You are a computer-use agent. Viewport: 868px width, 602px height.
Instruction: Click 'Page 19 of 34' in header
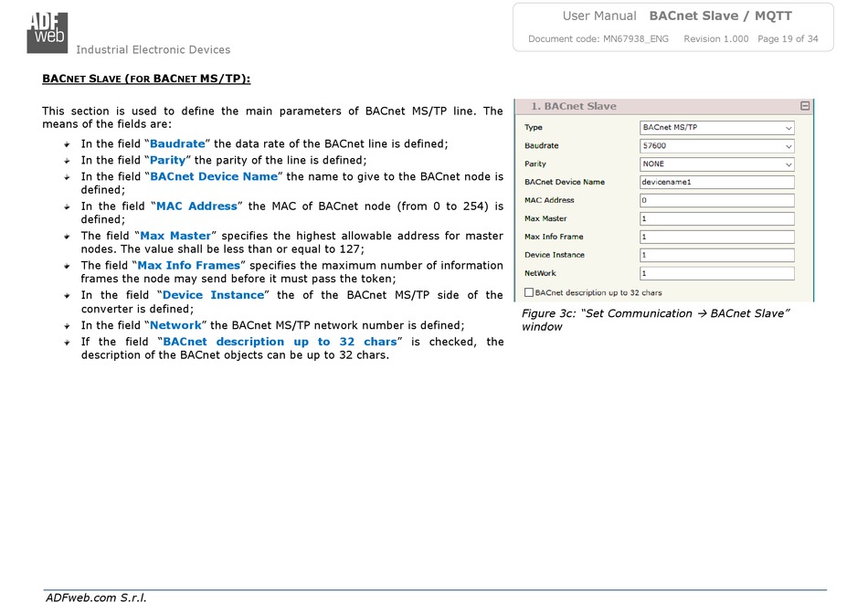(x=788, y=38)
